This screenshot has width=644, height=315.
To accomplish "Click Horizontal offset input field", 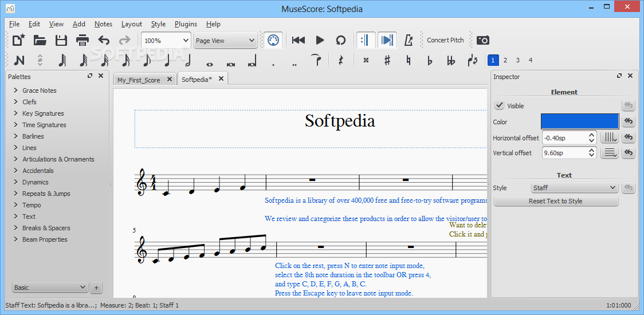I will 570,137.
